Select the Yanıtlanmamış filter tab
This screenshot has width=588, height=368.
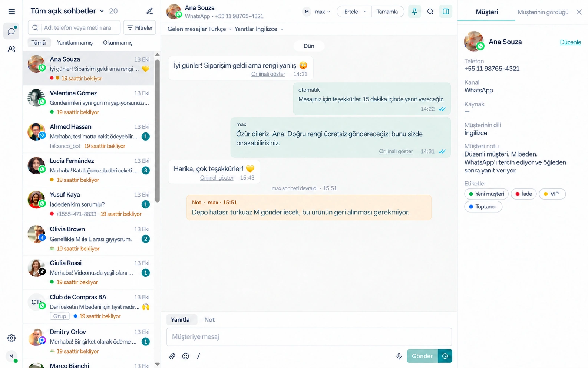pyautogui.click(x=75, y=43)
